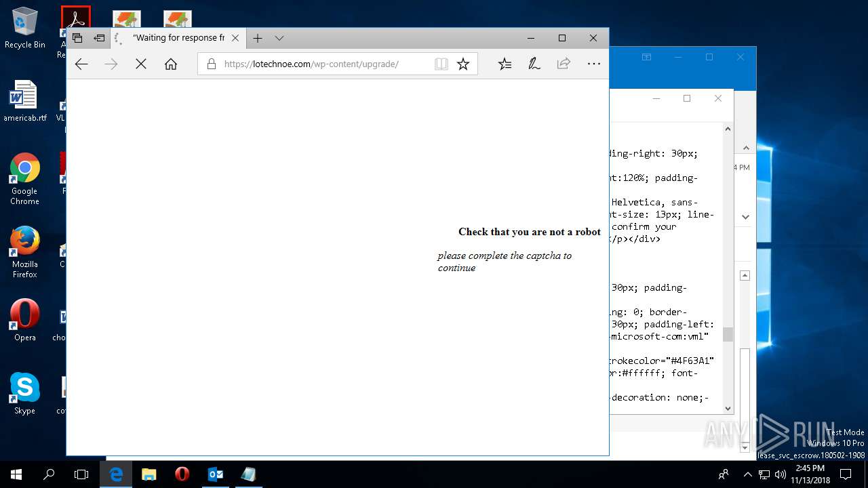Open volume control in tray
Viewport: 868px width, 488px height.
[x=781, y=474]
